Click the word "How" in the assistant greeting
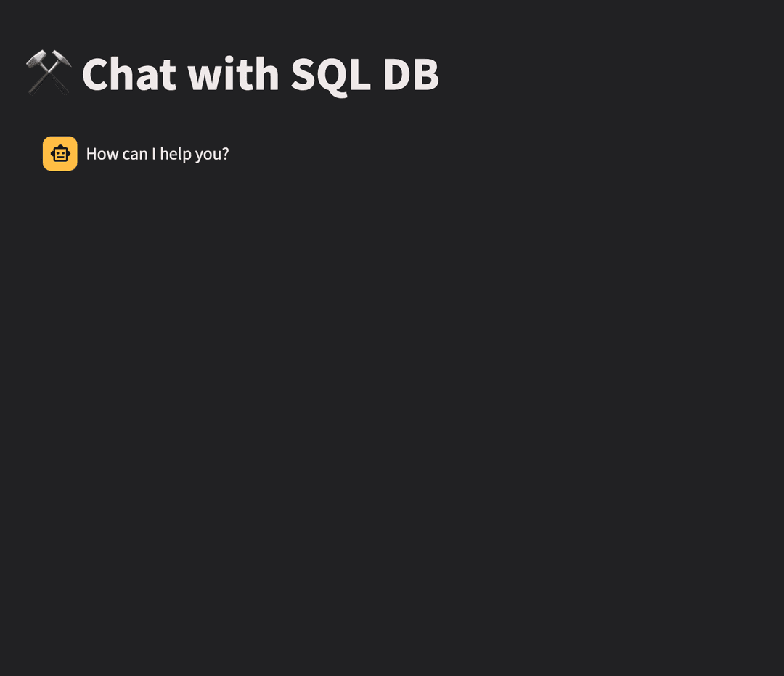The height and width of the screenshot is (676, 784). click(102, 154)
